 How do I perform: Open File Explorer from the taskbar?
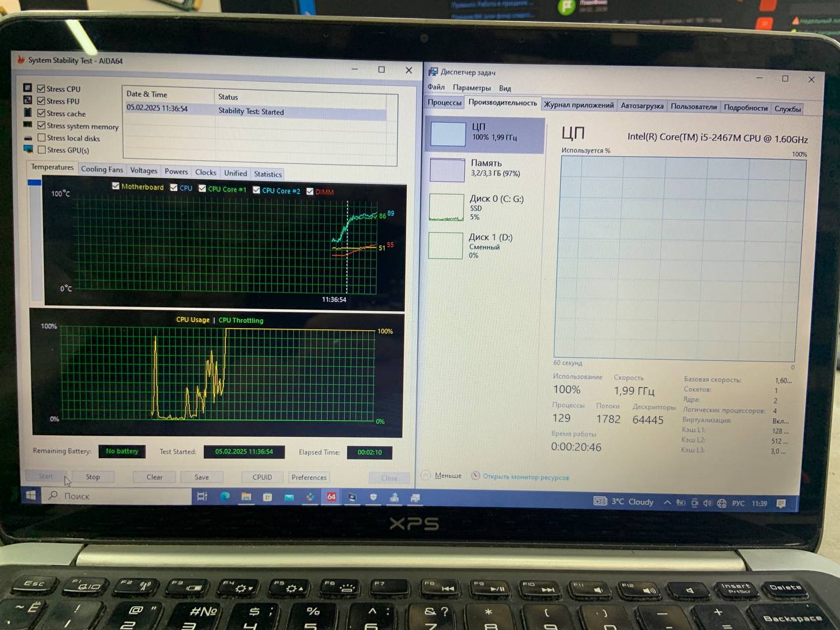(x=246, y=497)
